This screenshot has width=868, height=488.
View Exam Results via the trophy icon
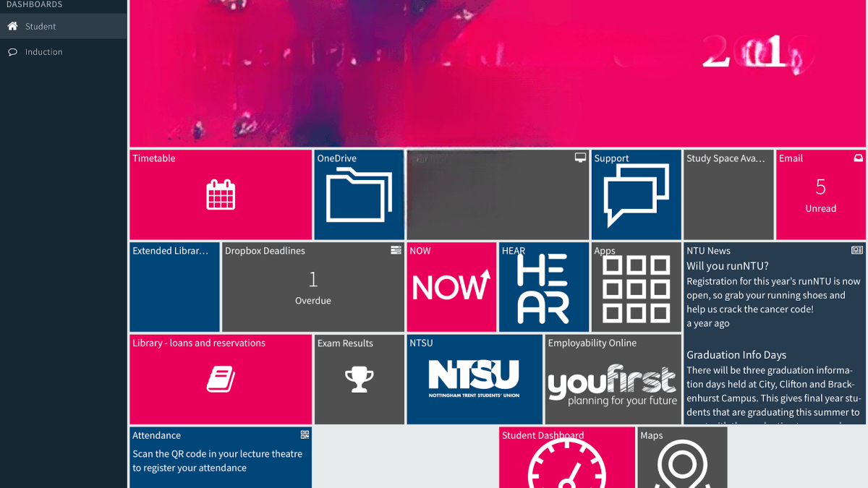pyautogui.click(x=359, y=379)
